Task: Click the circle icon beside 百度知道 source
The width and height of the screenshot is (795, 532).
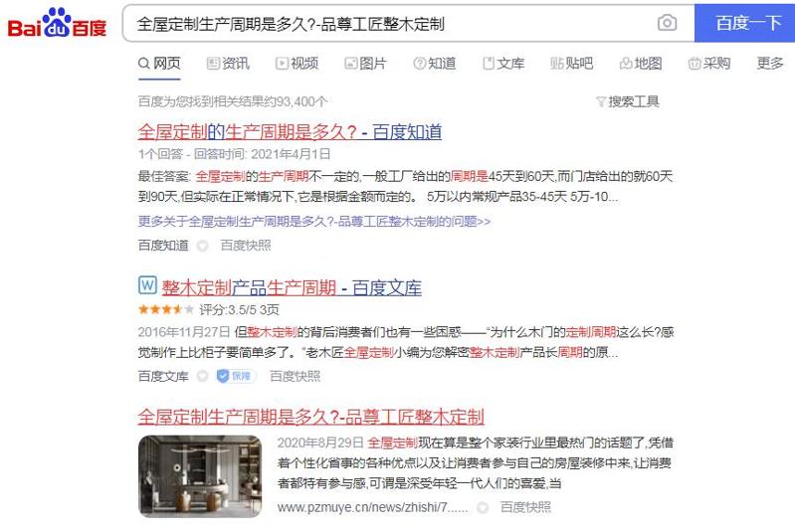Action: (202, 247)
